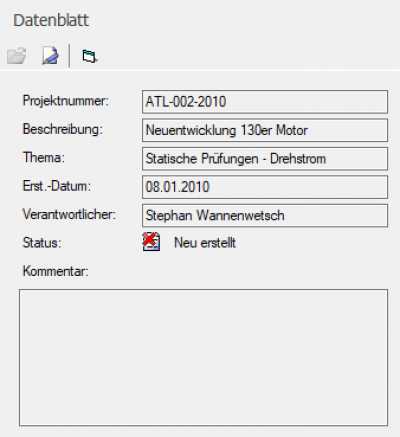Click the Beschreibung label
The width and height of the screenshot is (400, 437).
coord(63,129)
